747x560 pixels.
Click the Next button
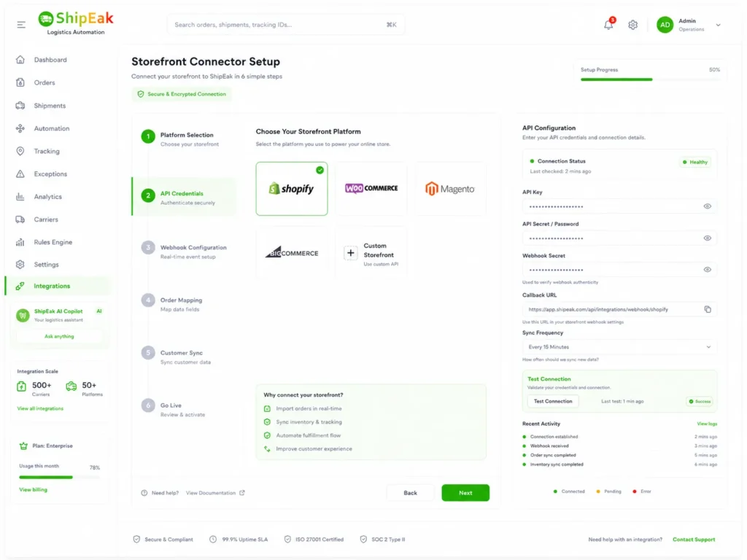click(x=465, y=493)
